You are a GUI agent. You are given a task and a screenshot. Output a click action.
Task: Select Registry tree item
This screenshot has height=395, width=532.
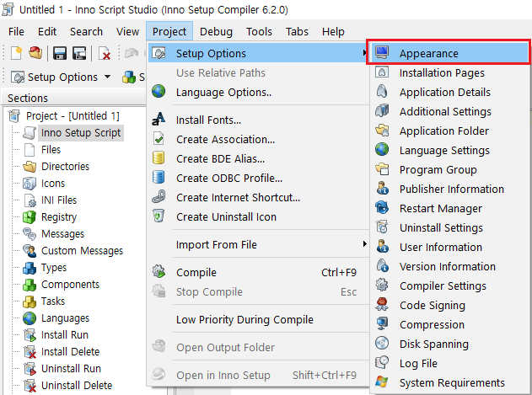(x=59, y=217)
